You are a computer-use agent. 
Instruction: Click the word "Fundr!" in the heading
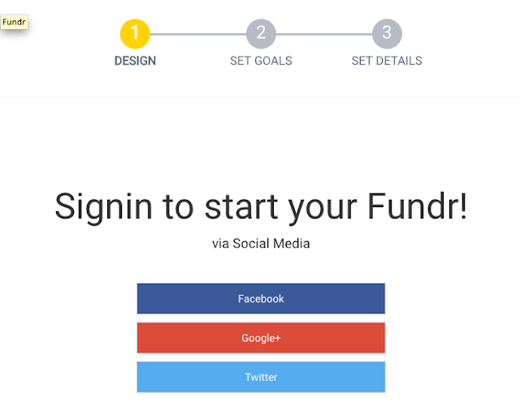[x=418, y=206]
